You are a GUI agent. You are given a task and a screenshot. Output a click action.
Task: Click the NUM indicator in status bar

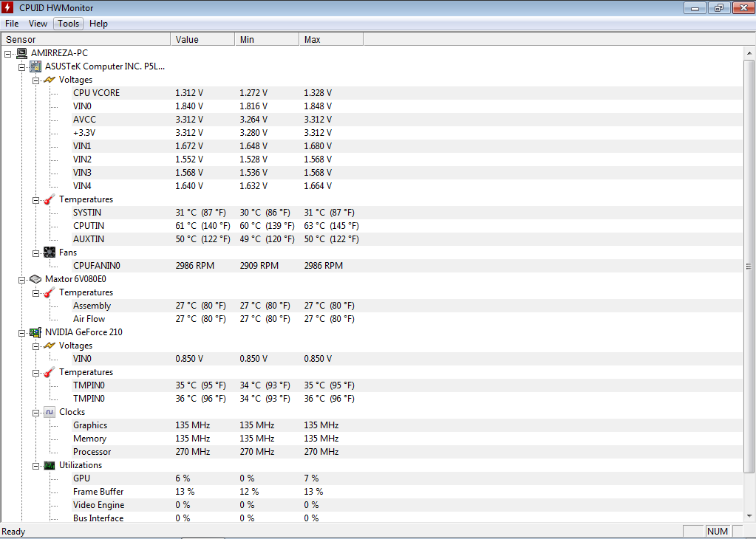point(718,532)
